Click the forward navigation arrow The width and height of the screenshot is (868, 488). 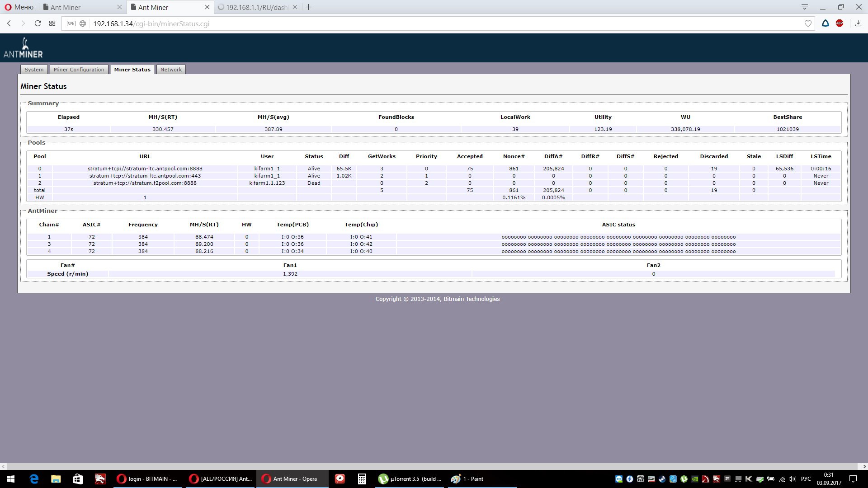[x=23, y=23]
